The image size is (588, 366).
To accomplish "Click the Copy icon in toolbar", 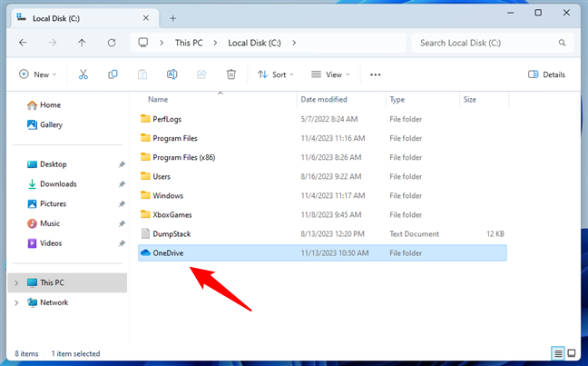I will click(113, 74).
